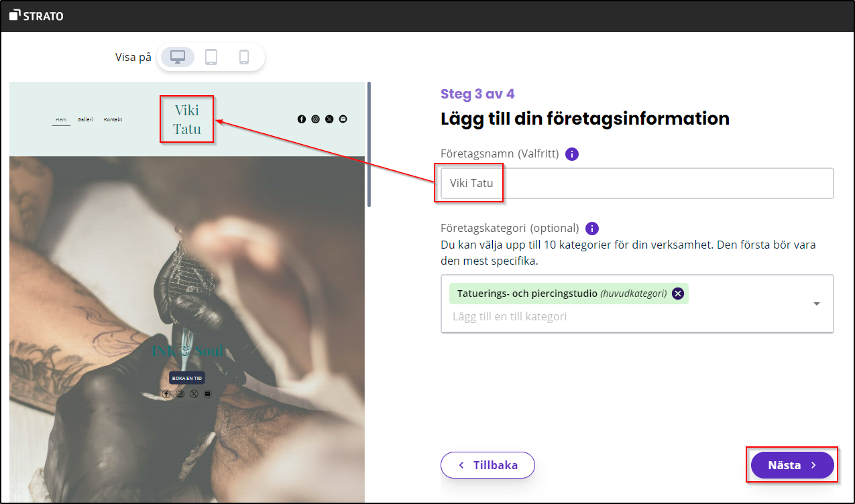Switch preview to tablet view
The image size is (855, 504).
pyautogui.click(x=211, y=57)
